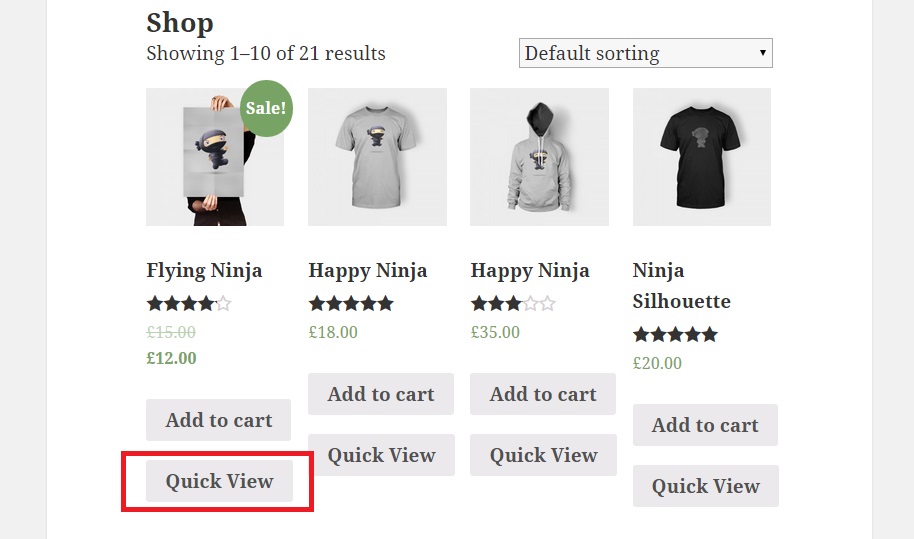
Task: Add Ninja Silhouette to cart
Action: tap(704, 425)
